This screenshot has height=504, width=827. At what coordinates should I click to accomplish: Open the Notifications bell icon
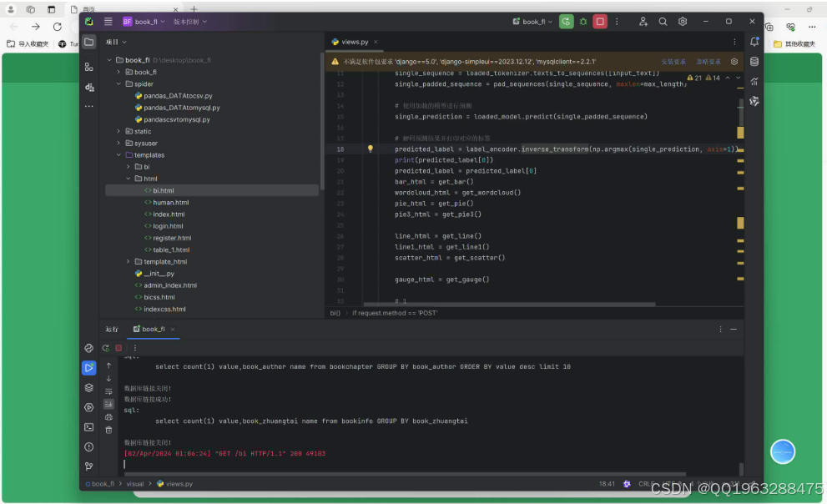754,42
